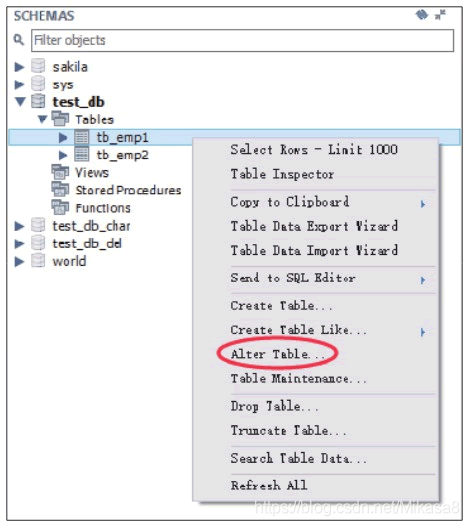The height and width of the screenshot is (526, 469).
Task: Click the Functions folder icon
Action: [60, 207]
